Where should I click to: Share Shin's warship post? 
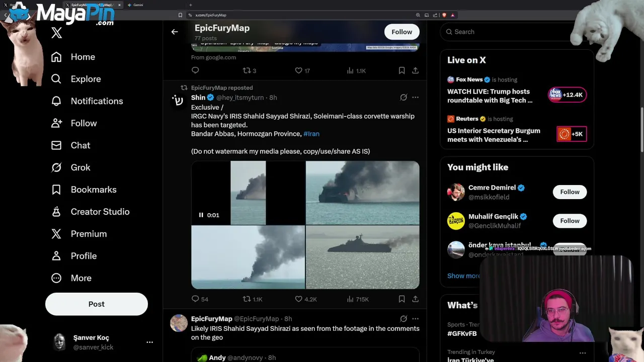415,299
